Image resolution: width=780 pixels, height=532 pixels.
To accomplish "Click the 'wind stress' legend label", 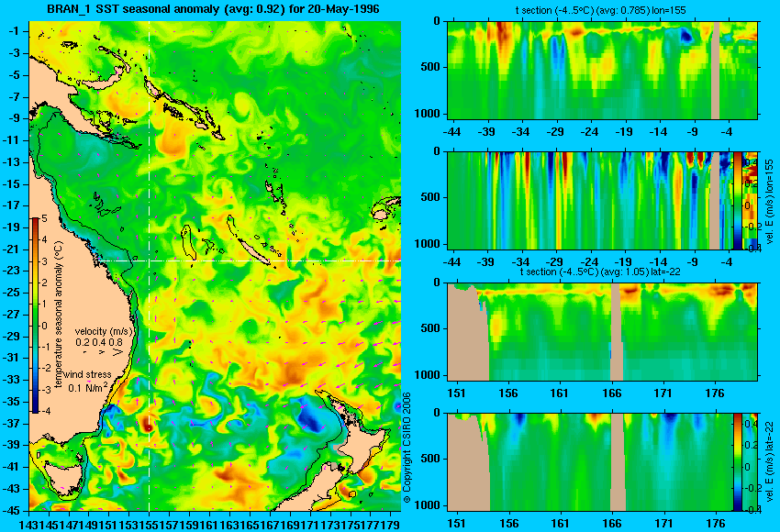I will (87, 374).
